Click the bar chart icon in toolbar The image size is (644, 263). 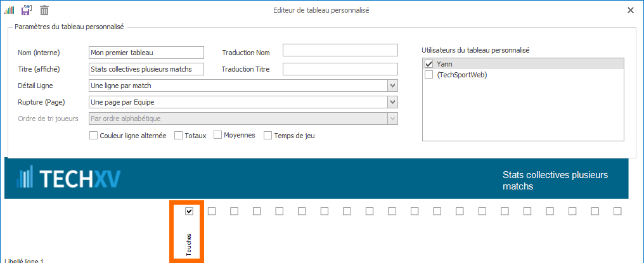[x=9, y=11]
